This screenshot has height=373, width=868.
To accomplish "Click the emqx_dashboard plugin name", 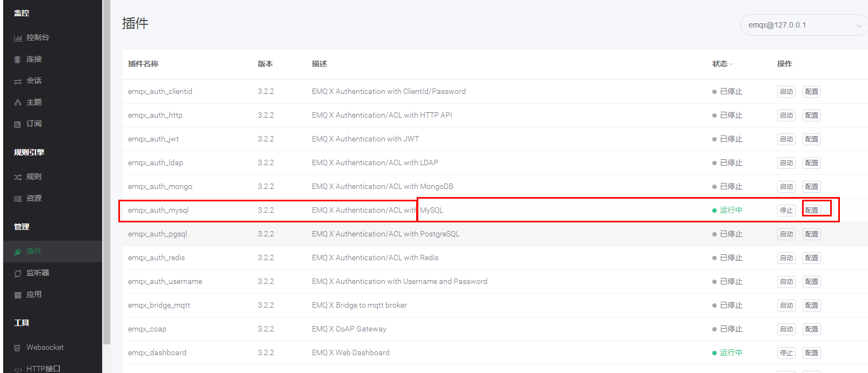I will coord(157,353).
